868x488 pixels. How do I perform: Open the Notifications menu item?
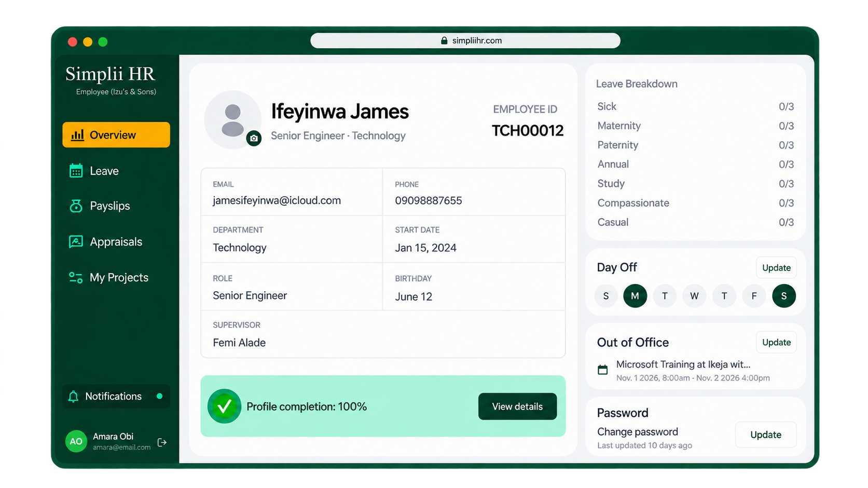(116, 396)
